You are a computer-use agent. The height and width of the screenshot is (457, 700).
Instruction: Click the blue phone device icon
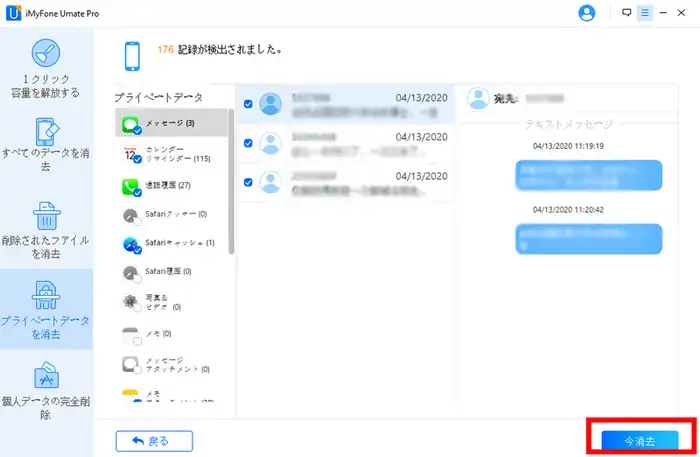[x=132, y=56]
